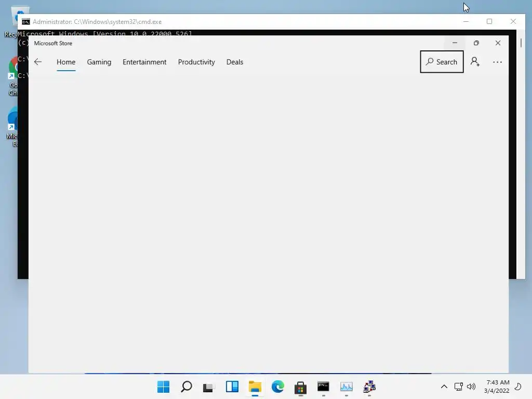Screen dimensions: 532x399
Task: Restore down the Microsoft Store window
Action: tap(476, 43)
